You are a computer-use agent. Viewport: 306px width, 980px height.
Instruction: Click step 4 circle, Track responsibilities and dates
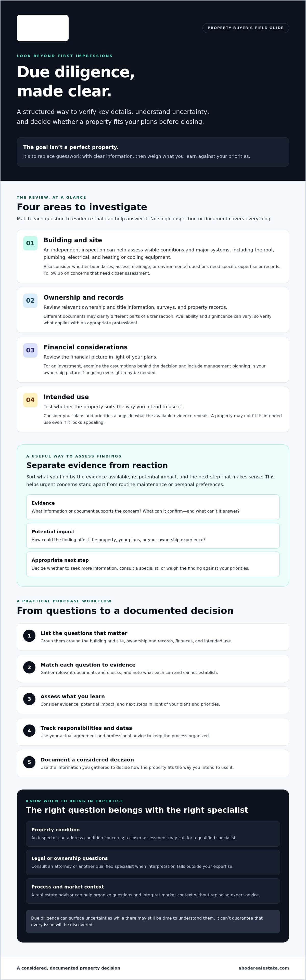coord(29,730)
